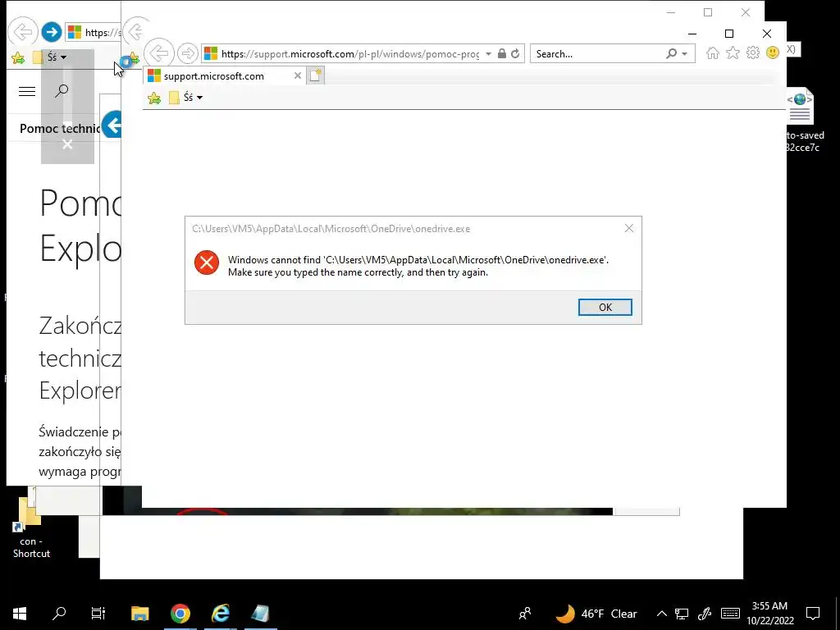Click the search magnifier on the support page
Image resolution: width=840 pixels, height=630 pixels.
point(62,90)
